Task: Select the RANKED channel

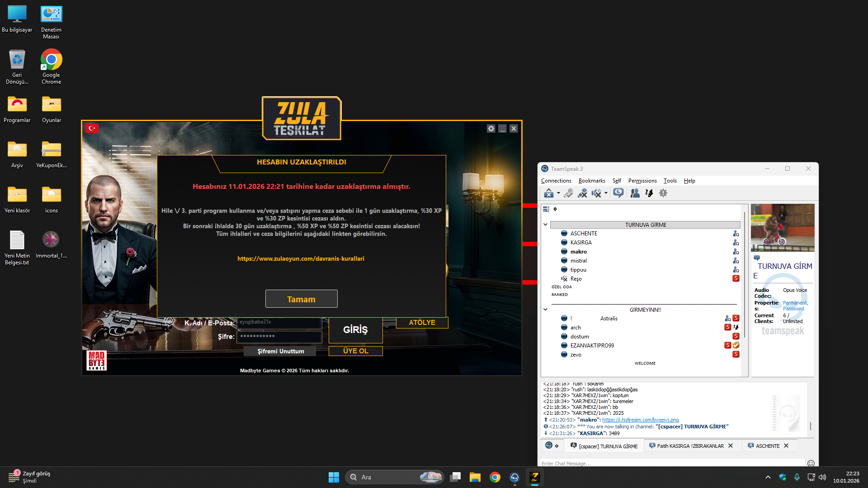Action: (560, 295)
